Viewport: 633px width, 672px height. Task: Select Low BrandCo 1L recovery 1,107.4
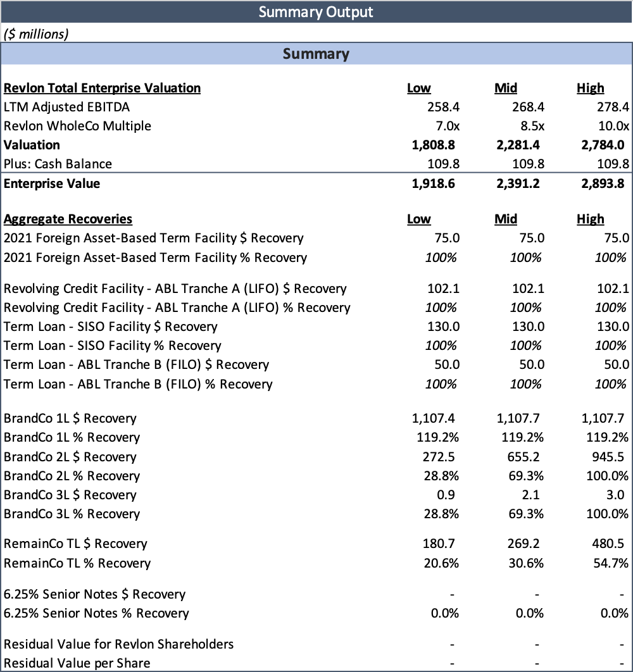tap(433, 418)
